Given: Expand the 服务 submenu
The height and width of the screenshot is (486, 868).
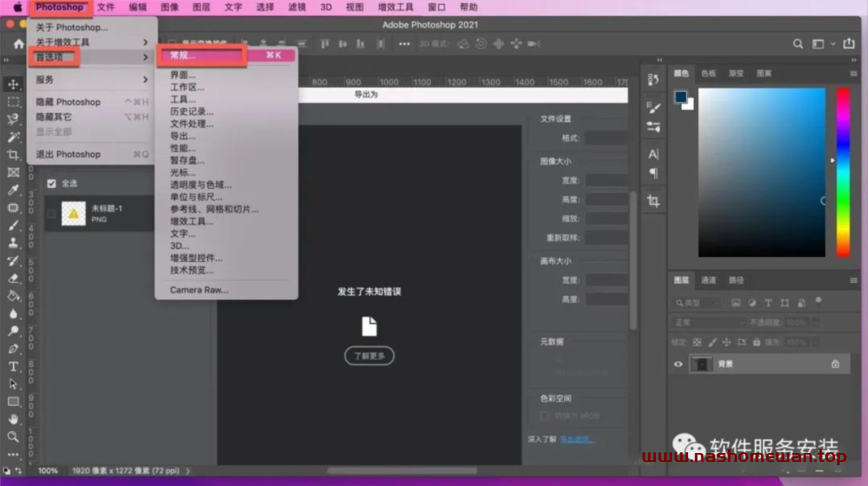Looking at the screenshot, I should 92,80.
